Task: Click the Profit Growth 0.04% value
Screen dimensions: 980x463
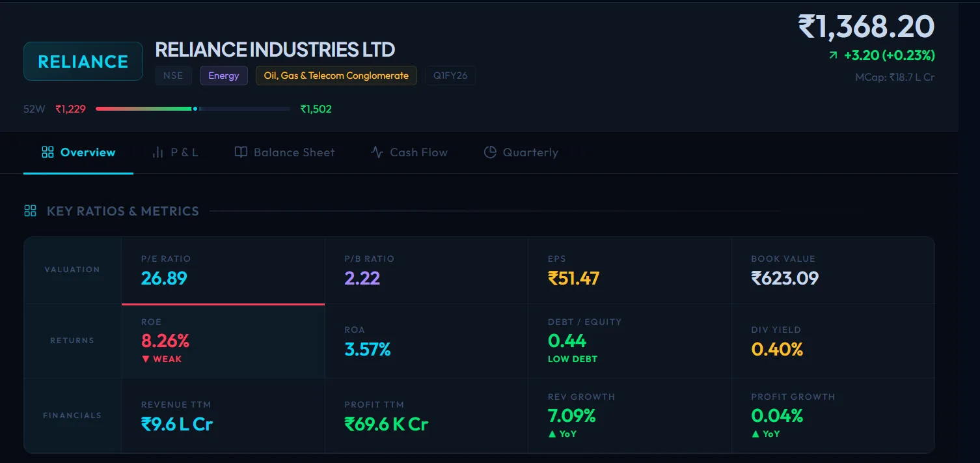Action: [x=777, y=415]
